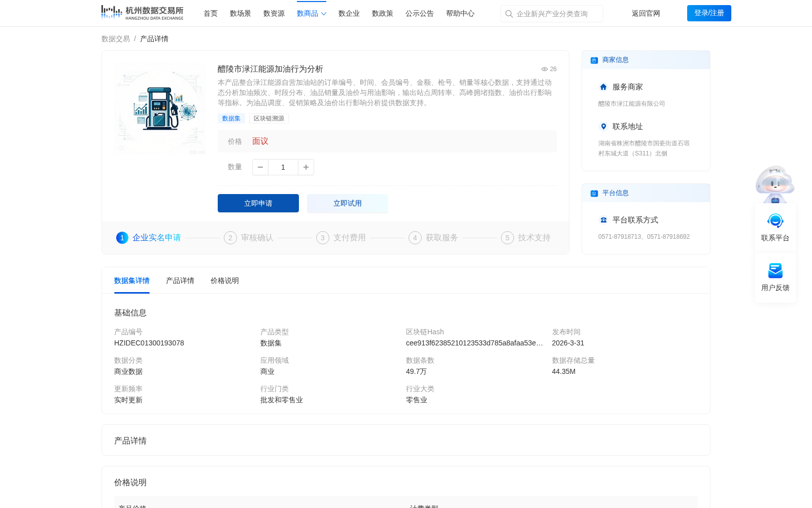Click step 3 支付费用
The image size is (812, 508).
[x=341, y=238]
